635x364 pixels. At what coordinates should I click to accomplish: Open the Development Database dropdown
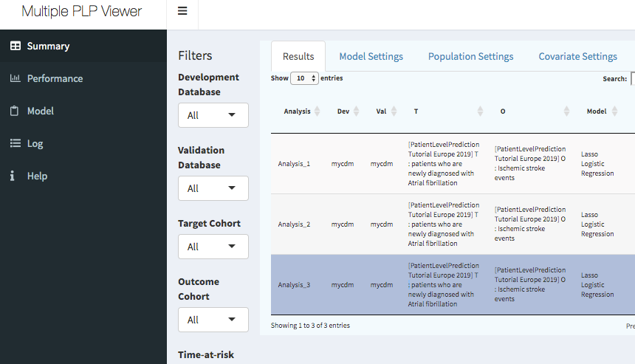coord(213,115)
